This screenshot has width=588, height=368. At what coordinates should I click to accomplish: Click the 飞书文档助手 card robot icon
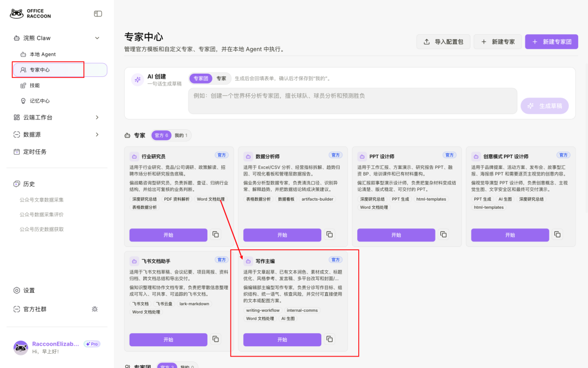click(x=134, y=261)
